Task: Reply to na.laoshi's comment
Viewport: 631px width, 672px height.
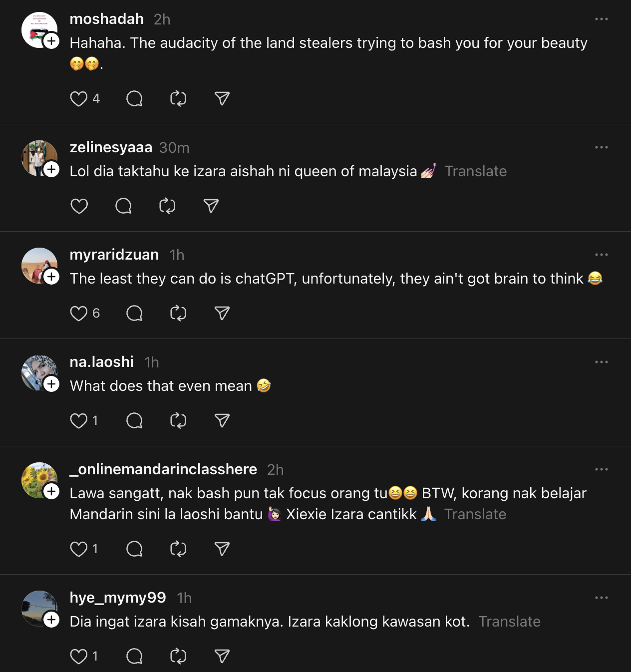Action: (134, 421)
